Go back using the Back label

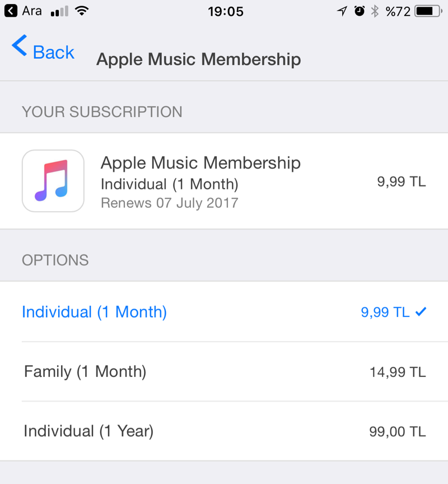54,52
